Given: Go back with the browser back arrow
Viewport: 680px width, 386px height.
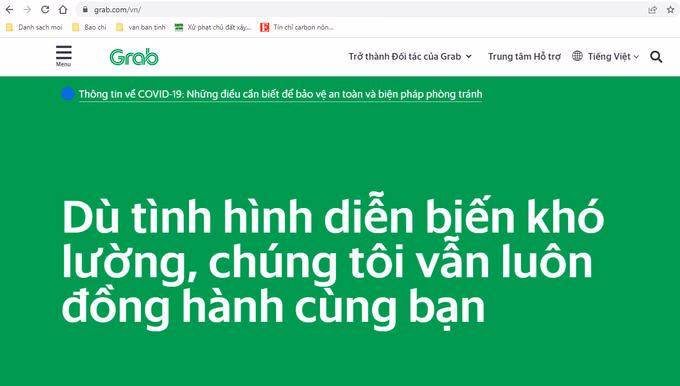Looking at the screenshot, I should click(x=10, y=10).
